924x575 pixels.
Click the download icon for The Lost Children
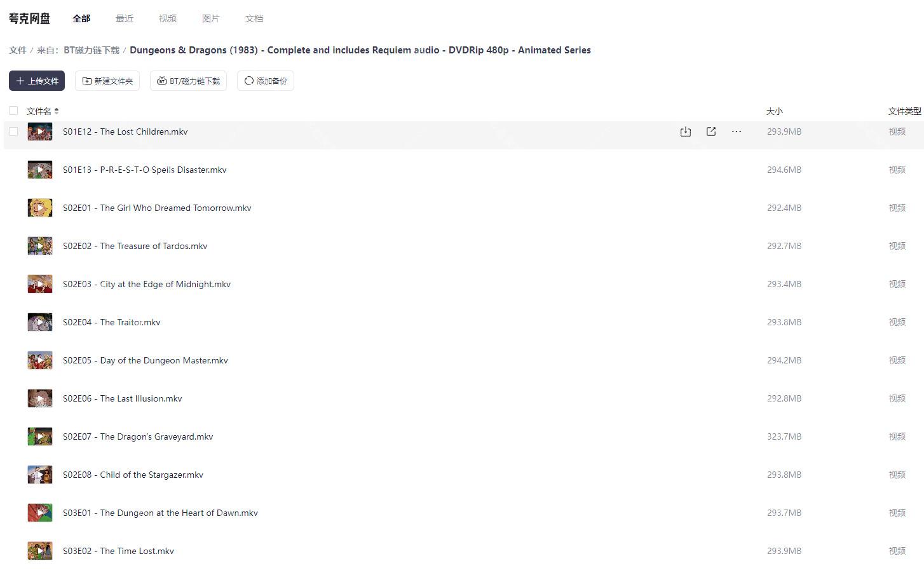click(685, 132)
